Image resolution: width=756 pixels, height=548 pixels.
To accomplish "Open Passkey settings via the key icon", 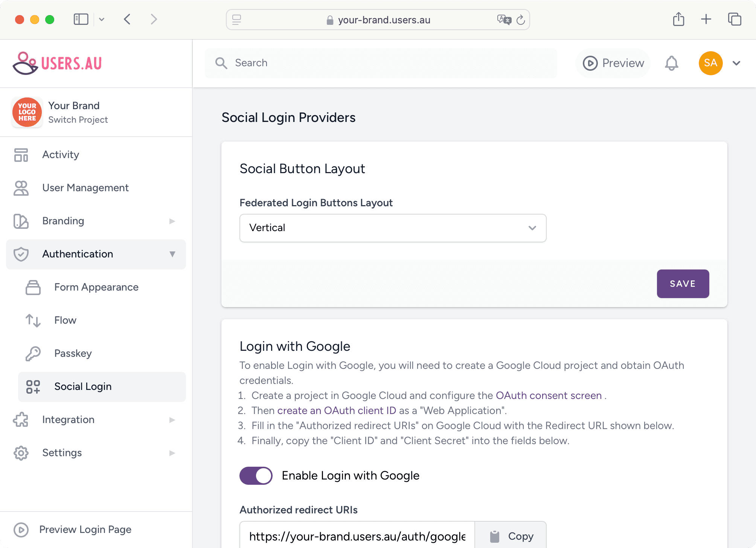I will [33, 353].
